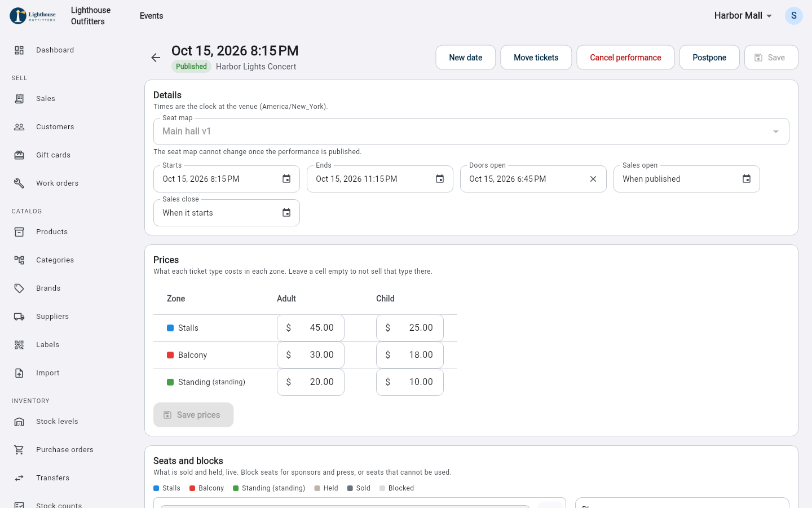Screen dimensions: 812x508
Task: Open Brands tag icon
Action: tap(19, 288)
